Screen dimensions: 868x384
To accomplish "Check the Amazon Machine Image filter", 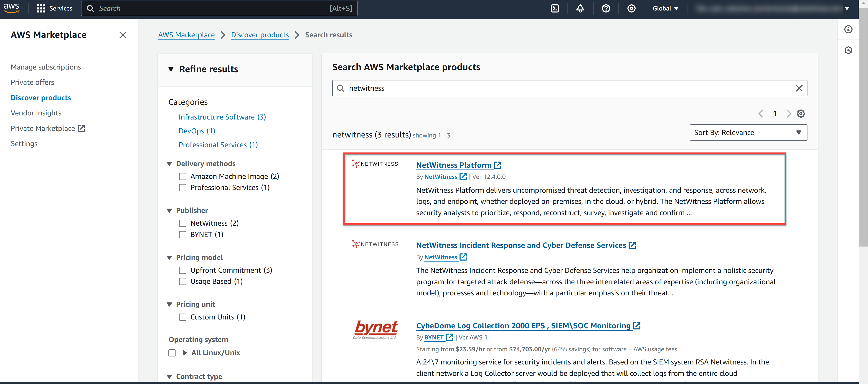I will coord(183,176).
